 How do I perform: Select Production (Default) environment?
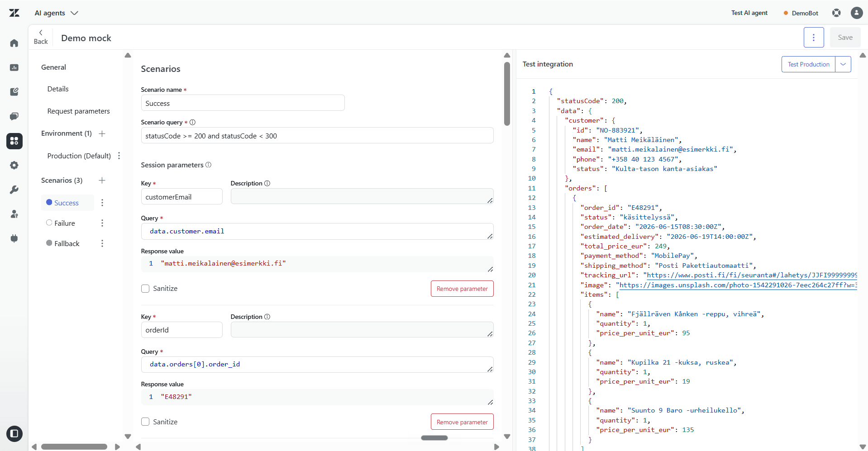pos(79,156)
